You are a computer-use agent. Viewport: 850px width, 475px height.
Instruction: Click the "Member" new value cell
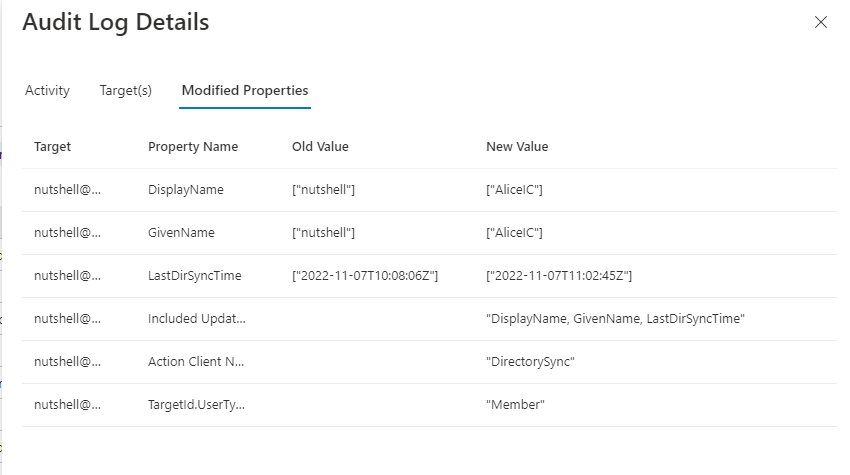point(515,405)
